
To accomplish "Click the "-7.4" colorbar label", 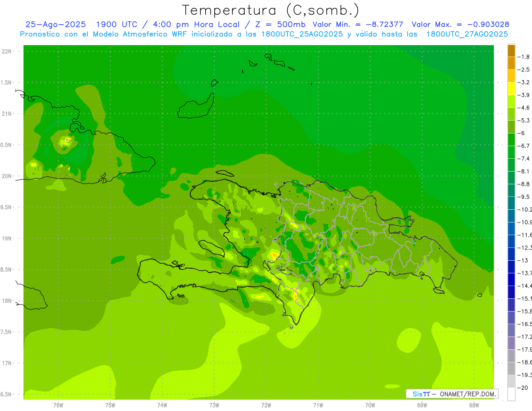I will 524,158.
